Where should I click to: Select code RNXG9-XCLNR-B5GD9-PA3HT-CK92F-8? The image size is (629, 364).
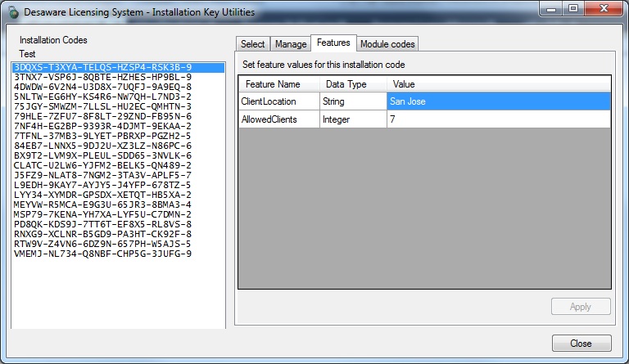pyautogui.click(x=118, y=234)
